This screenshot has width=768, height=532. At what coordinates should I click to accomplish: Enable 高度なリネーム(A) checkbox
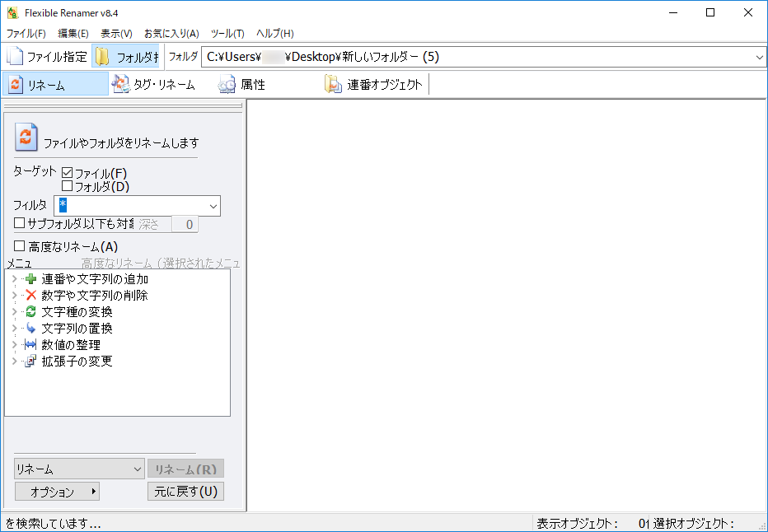pyautogui.click(x=20, y=246)
